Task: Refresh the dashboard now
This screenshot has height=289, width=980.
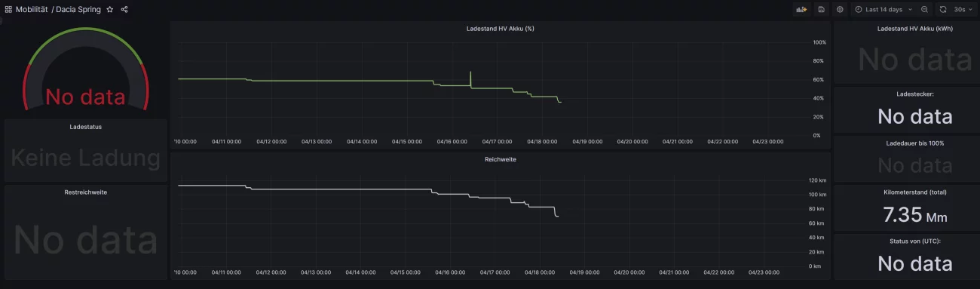Action: tap(942, 9)
